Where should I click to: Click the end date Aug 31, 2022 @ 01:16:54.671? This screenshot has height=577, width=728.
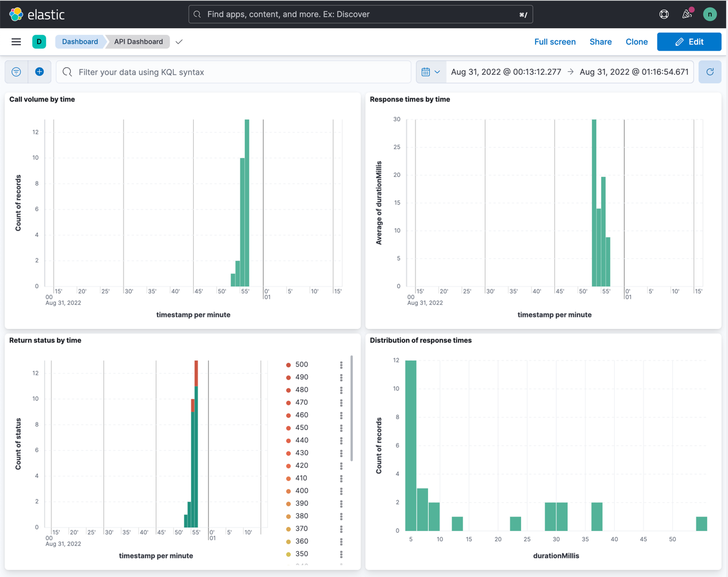pos(634,72)
